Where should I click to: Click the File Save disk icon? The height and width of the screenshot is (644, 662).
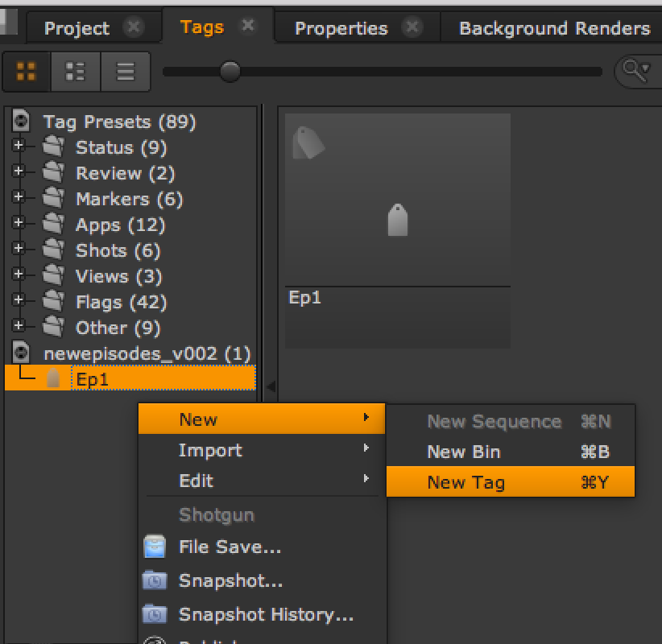pos(155,547)
